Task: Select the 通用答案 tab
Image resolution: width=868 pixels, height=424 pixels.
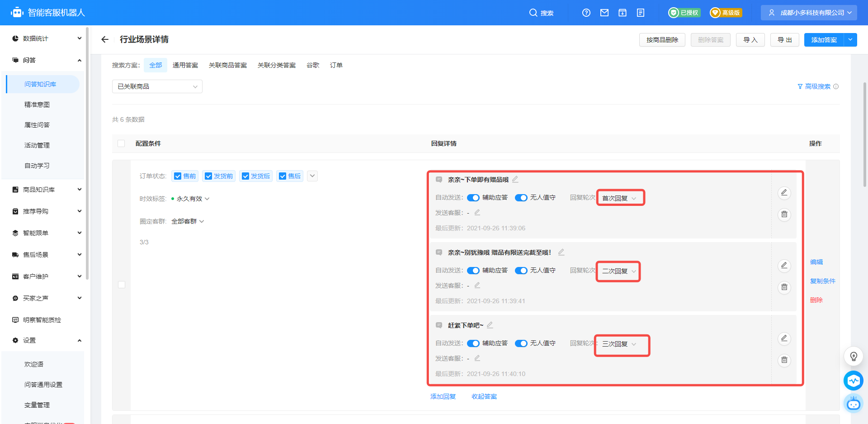Action: (x=185, y=65)
